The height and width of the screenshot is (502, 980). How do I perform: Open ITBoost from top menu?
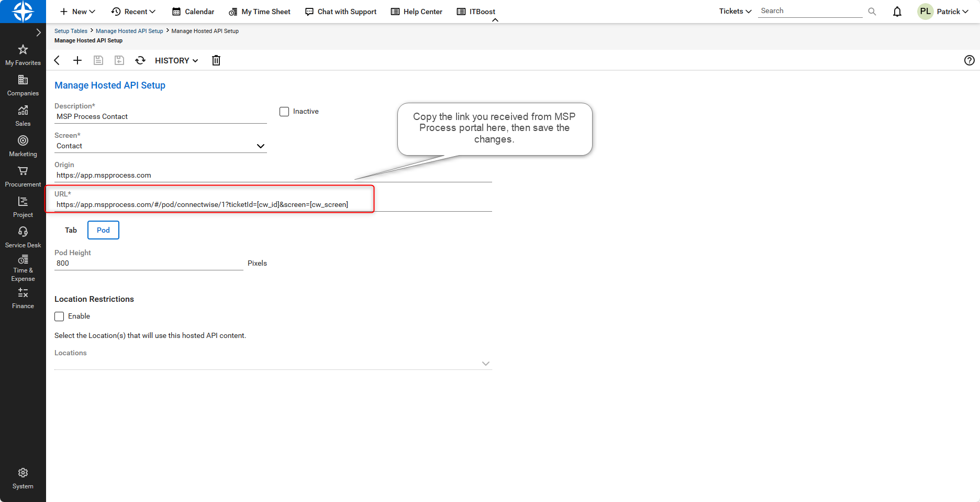(x=476, y=12)
